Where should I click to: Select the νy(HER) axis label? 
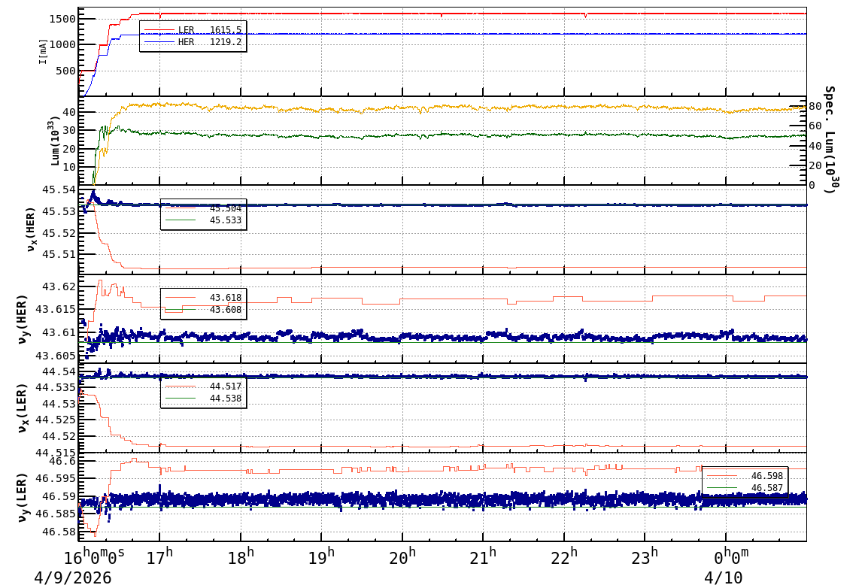click(x=23, y=319)
